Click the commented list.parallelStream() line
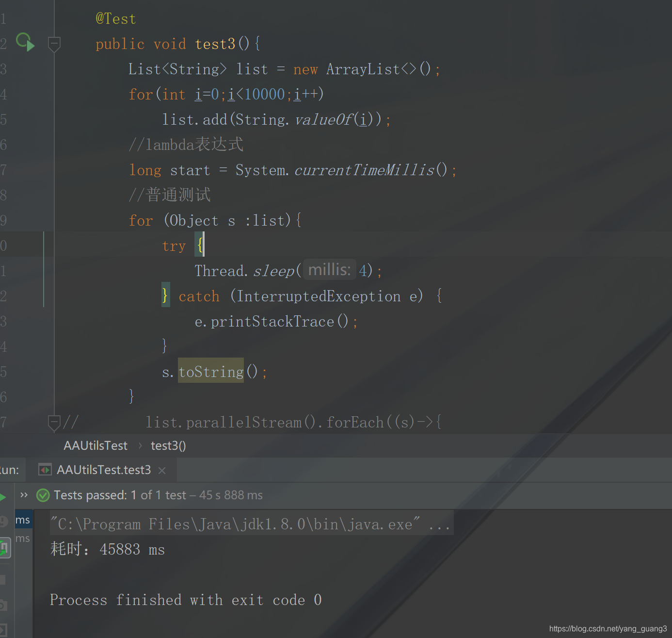672x638 pixels. coord(294,422)
